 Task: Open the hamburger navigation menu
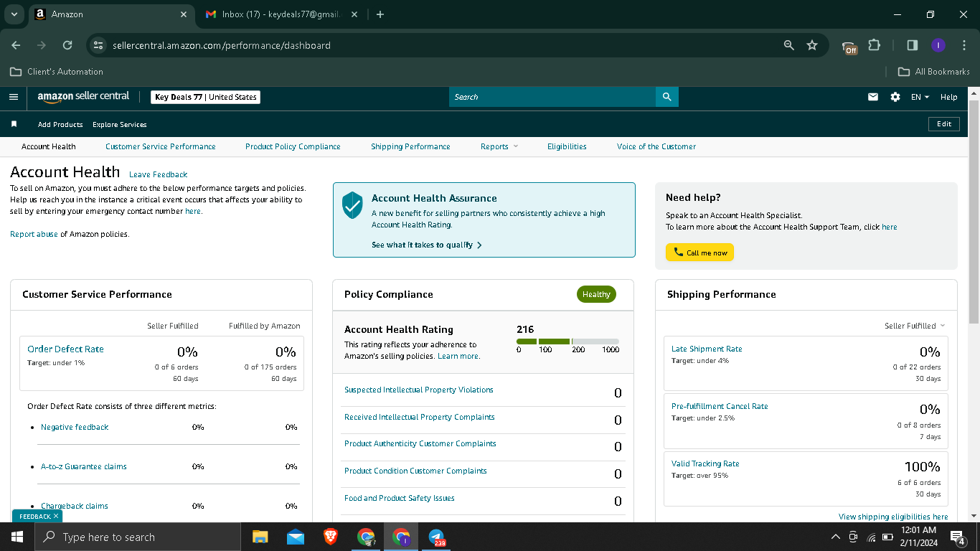click(x=14, y=97)
